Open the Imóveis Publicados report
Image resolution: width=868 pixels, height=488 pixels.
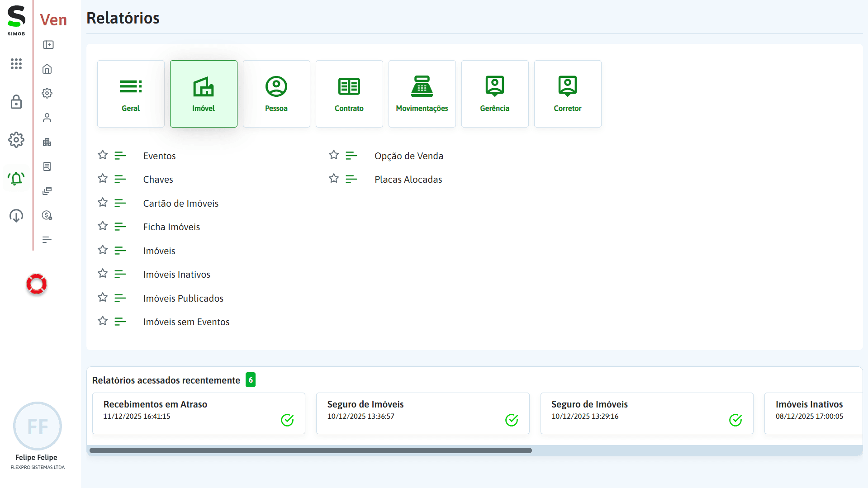[x=183, y=298]
